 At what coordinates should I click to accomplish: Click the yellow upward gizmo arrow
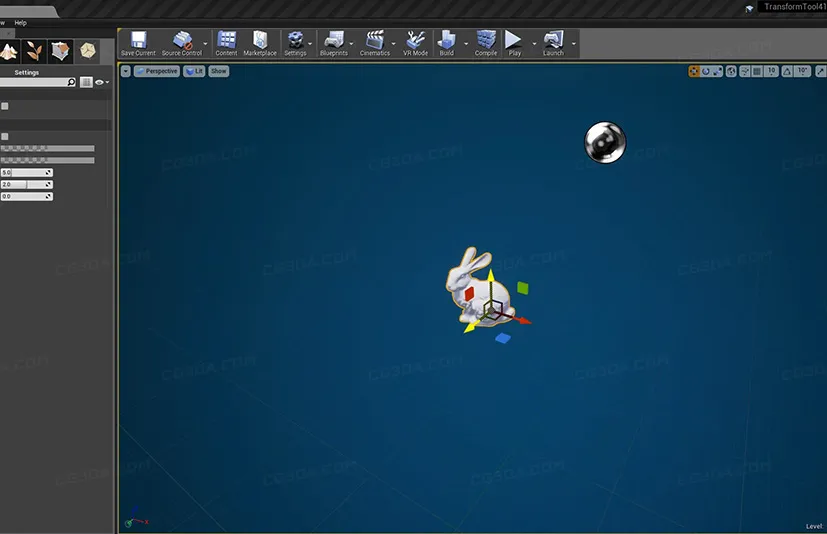[491, 275]
